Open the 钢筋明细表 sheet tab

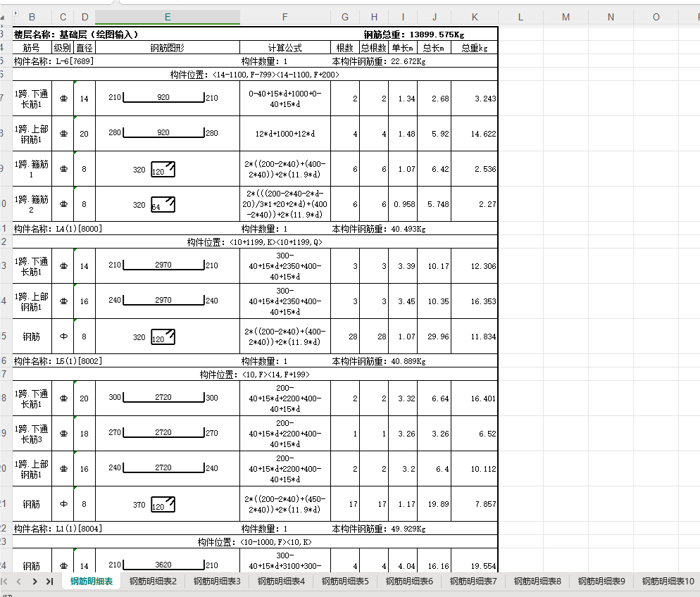pos(92,582)
